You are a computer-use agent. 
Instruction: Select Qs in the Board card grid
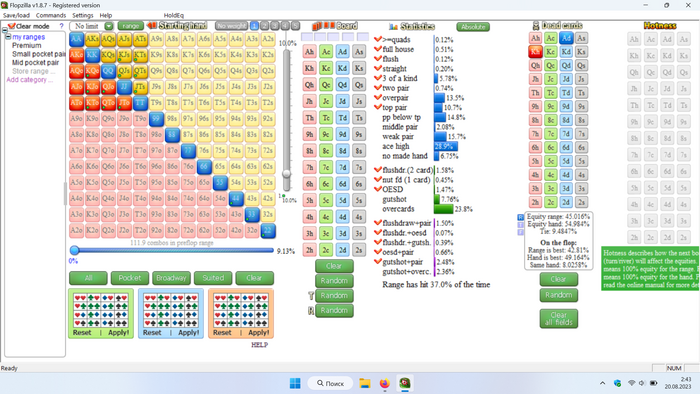(x=359, y=84)
